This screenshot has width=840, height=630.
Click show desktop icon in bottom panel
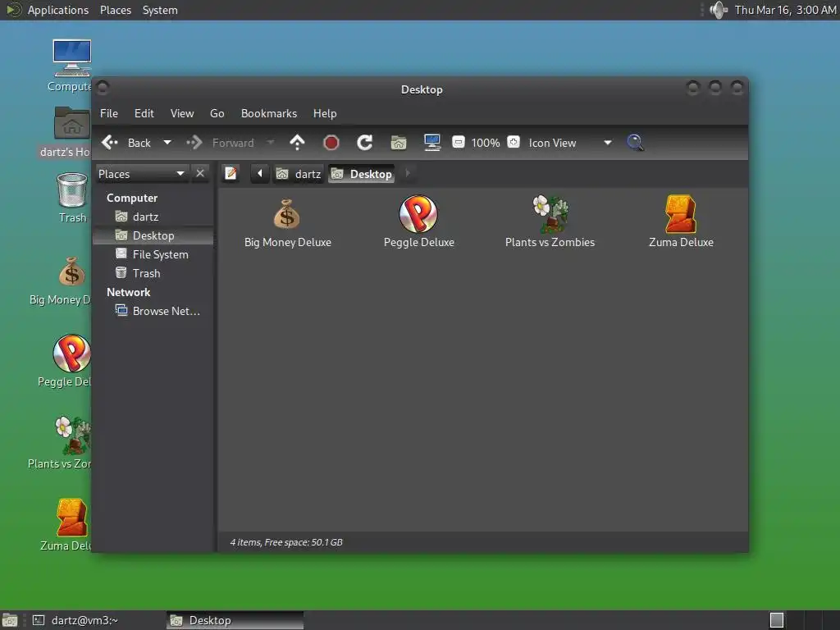[10, 620]
